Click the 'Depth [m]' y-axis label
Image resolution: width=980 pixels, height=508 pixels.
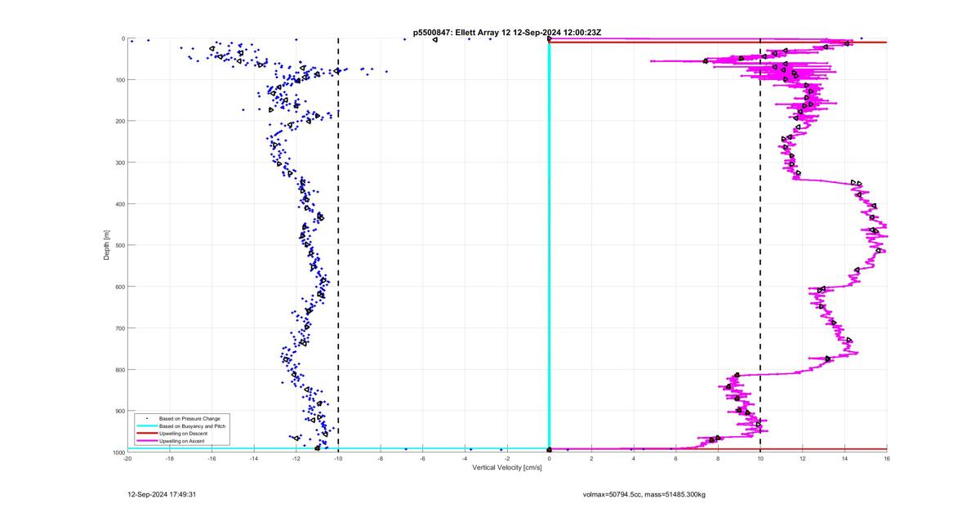(107, 245)
